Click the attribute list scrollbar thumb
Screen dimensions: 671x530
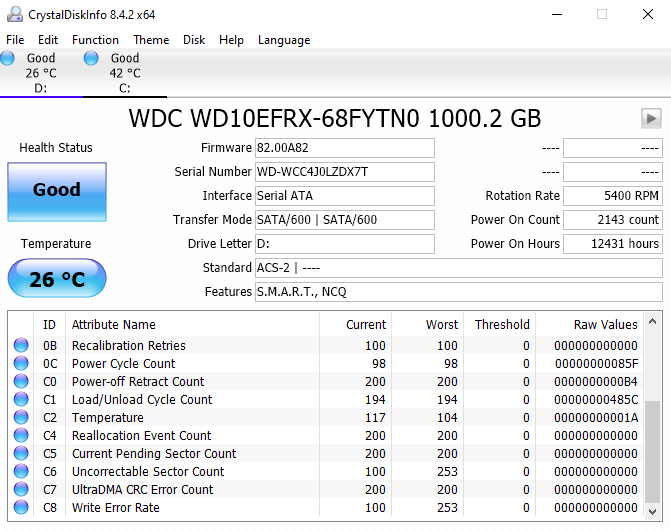[x=652, y=452]
